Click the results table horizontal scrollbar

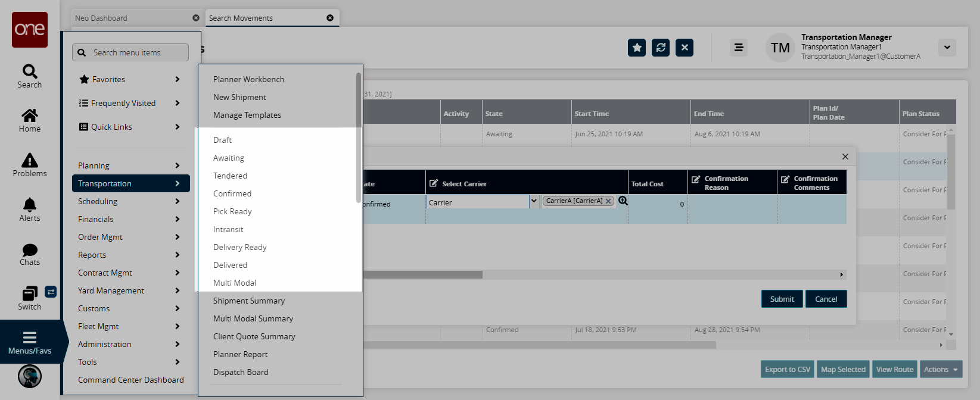point(539,345)
